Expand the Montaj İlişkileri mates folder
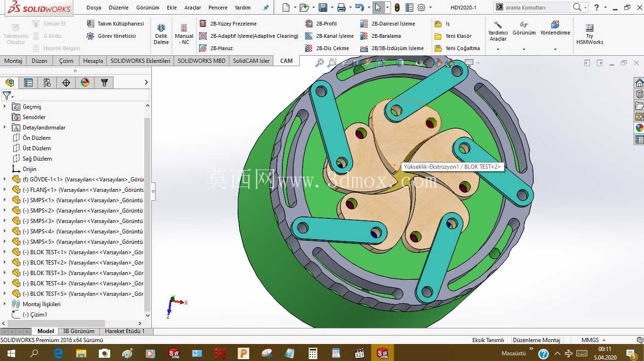644x361 pixels. (5, 304)
